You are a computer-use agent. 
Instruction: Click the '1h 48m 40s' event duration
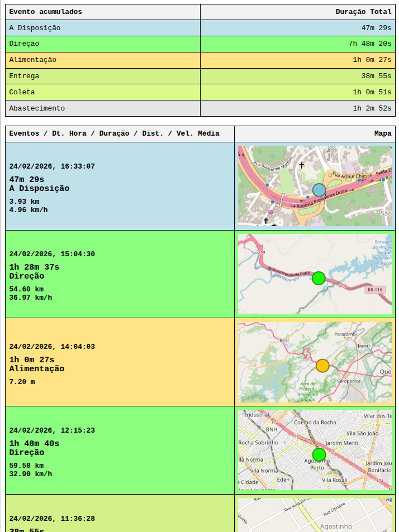pos(34,443)
